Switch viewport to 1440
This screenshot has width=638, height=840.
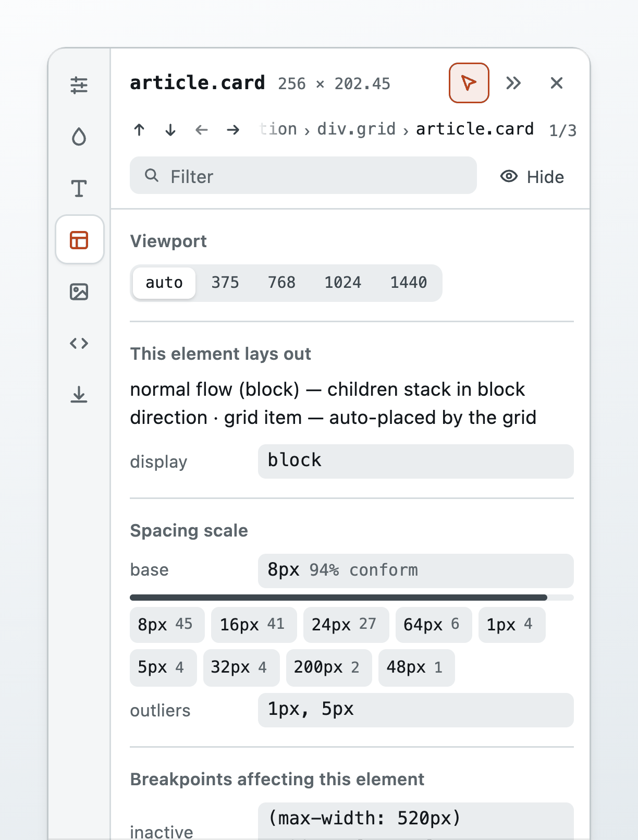[x=409, y=283]
